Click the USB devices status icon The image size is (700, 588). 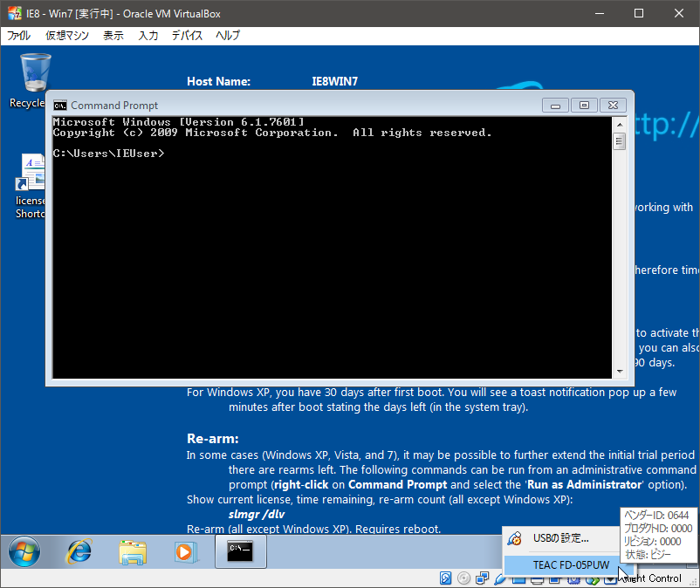pos(499,579)
